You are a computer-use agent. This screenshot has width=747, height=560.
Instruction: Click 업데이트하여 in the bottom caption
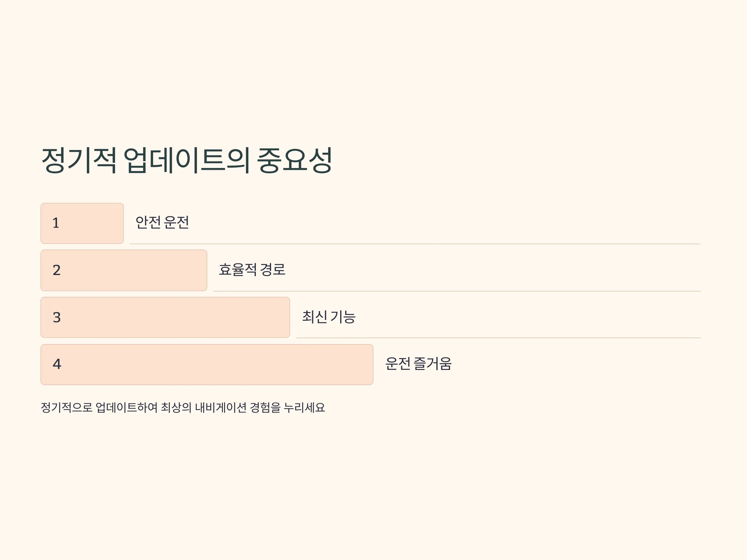pyautogui.click(x=127, y=408)
